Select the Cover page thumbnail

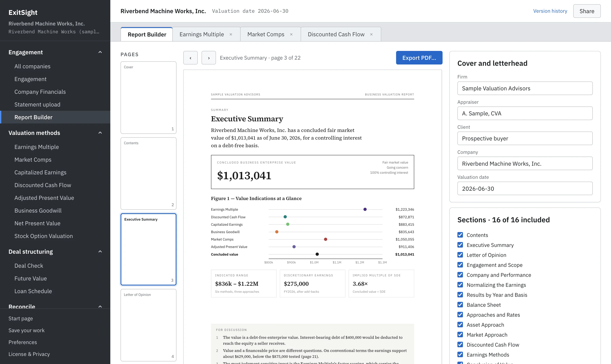point(148,98)
